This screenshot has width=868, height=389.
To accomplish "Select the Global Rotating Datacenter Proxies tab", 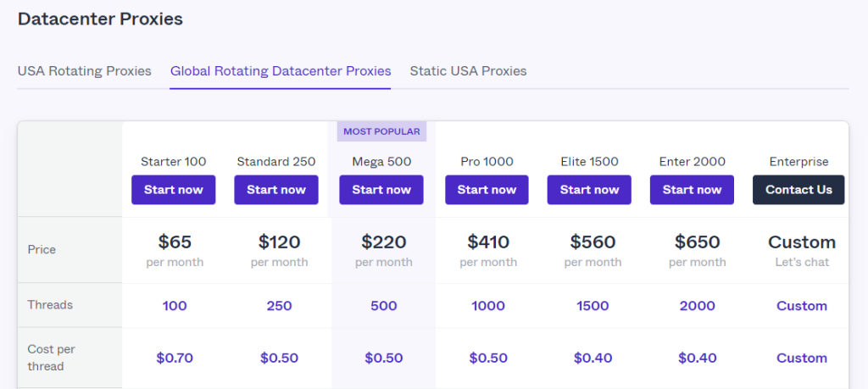I will pyautogui.click(x=281, y=71).
